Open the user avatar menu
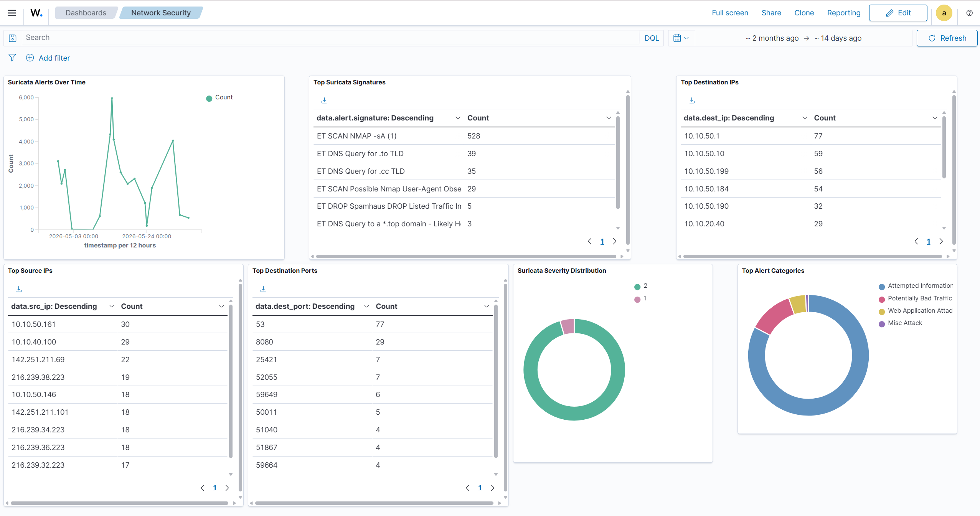 click(x=944, y=13)
